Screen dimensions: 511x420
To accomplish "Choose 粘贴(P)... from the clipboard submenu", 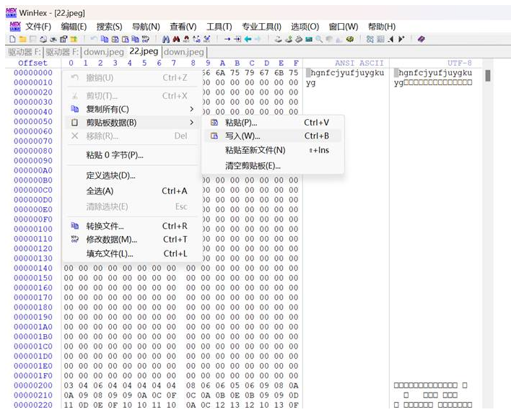I will (273, 123).
